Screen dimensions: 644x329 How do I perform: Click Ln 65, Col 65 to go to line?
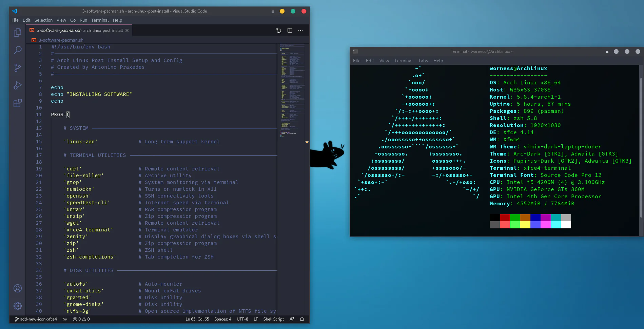tap(197, 319)
